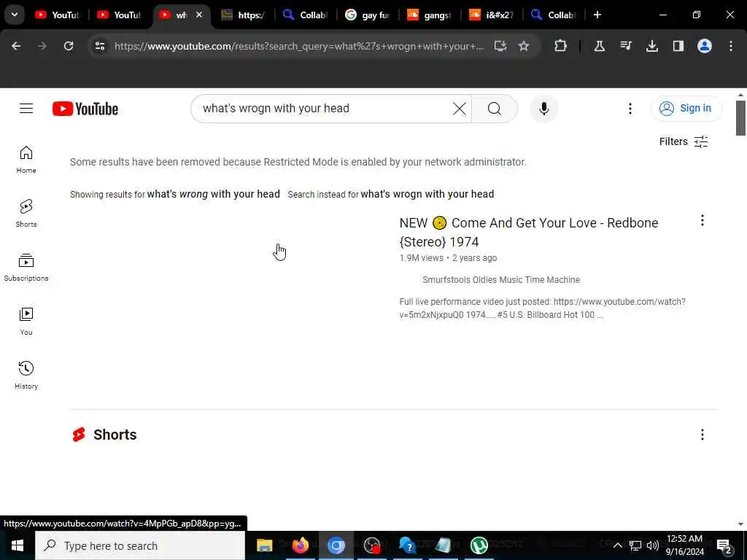Open more options for Redbone video
The width and height of the screenshot is (747, 560).
pyautogui.click(x=703, y=220)
